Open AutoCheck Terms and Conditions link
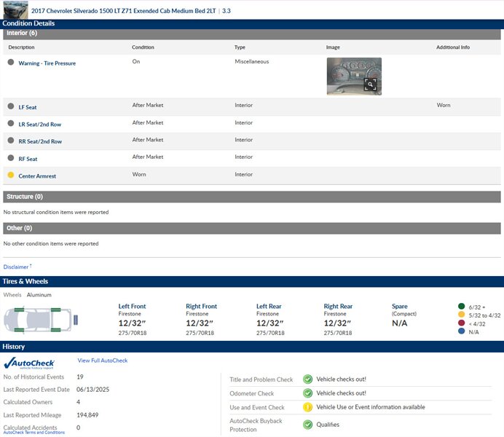This screenshot has width=504, height=437. pyautogui.click(x=34, y=433)
